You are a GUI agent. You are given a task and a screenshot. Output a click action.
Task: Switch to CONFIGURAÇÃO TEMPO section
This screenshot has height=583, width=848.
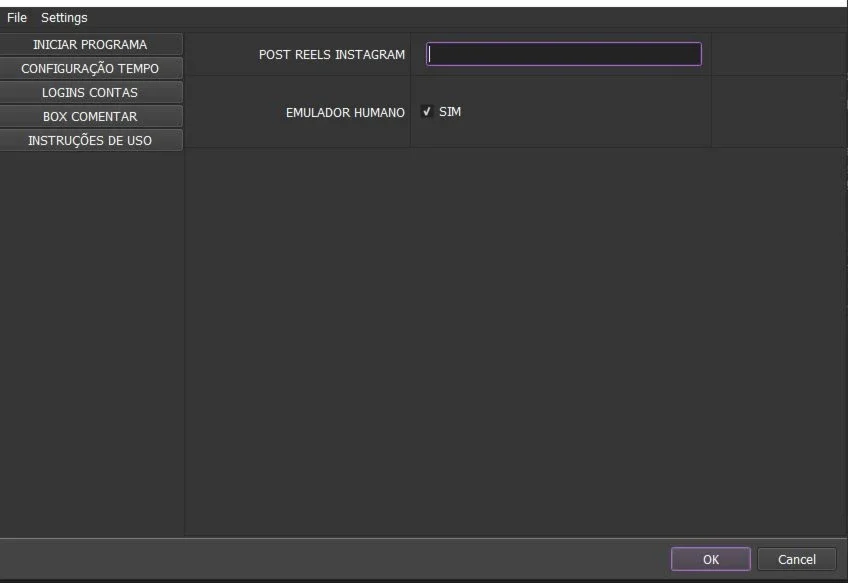[90, 68]
